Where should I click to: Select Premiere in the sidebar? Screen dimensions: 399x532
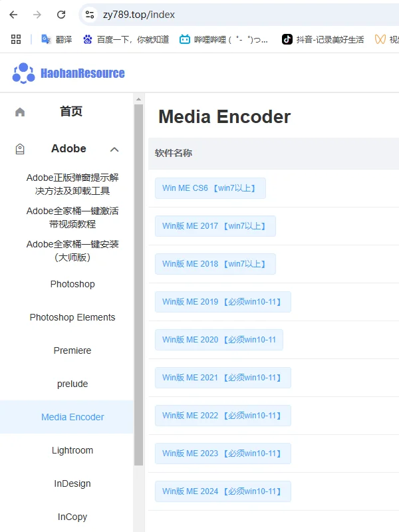point(72,350)
